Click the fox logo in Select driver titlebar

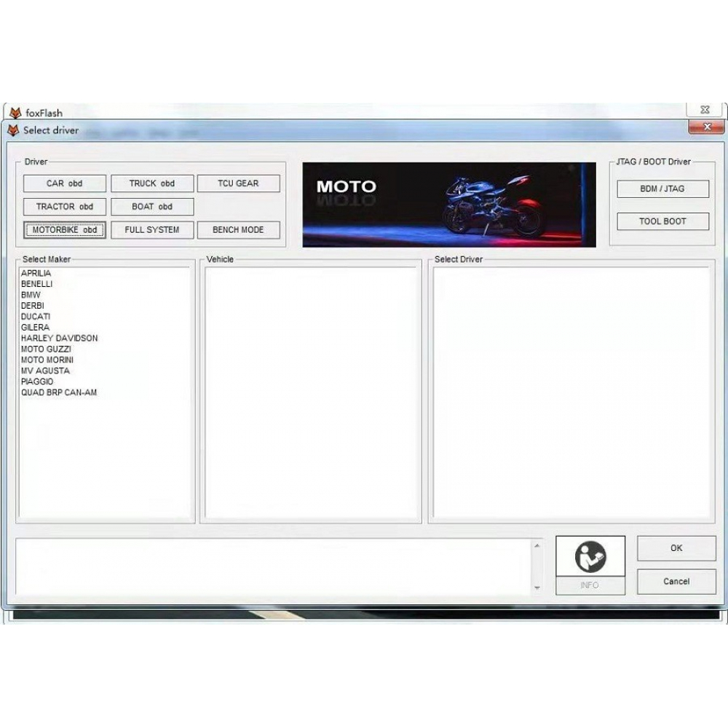click(13, 130)
